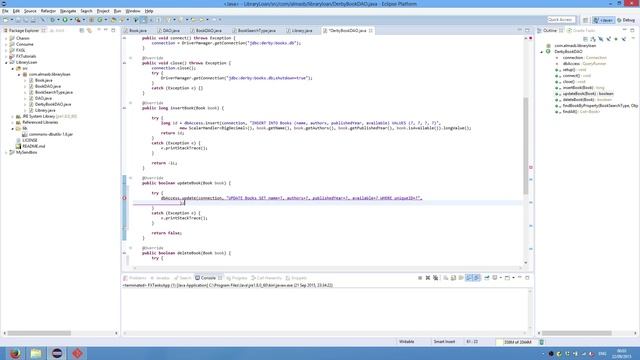This screenshot has width=640, height=360.
Task: Click the Package Explorer horizontal scrollbar thumb
Action: pos(39,333)
